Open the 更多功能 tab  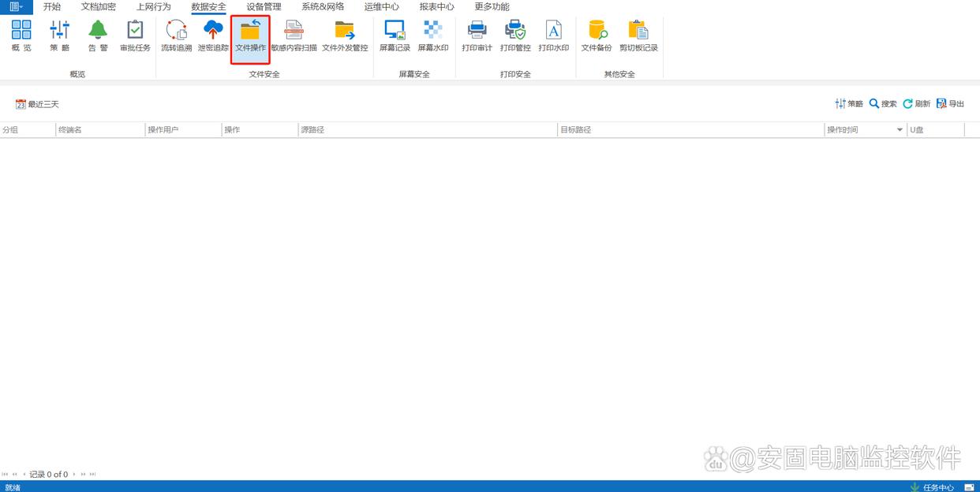pos(492,6)
